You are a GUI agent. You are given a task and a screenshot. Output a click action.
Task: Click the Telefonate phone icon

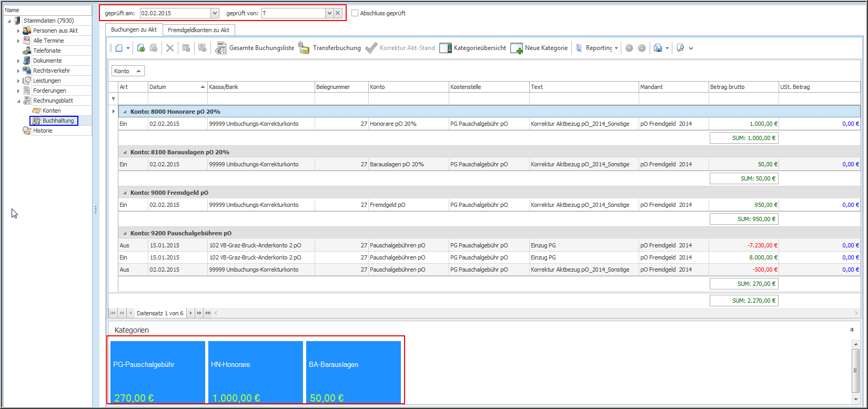(x=27, y=51)
